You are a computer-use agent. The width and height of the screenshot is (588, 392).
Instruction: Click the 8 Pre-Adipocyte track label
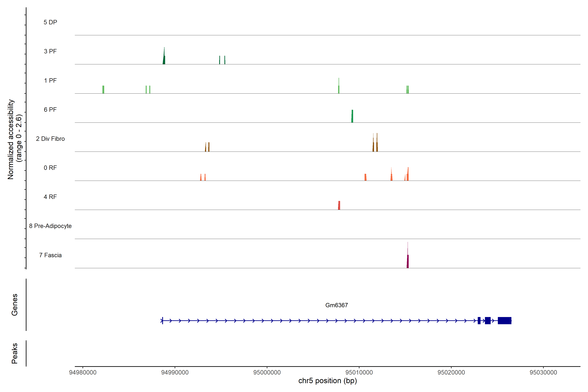[x=50, y=226]
